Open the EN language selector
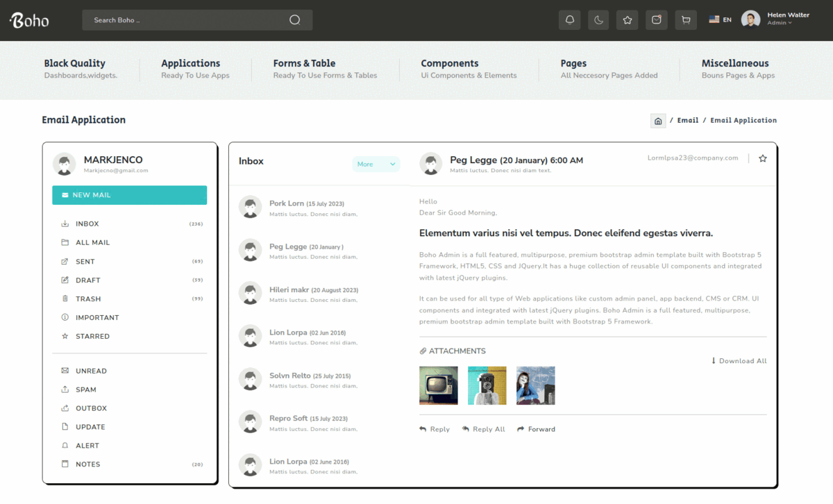Screen dimensions: 833x504 coord(720,20)
